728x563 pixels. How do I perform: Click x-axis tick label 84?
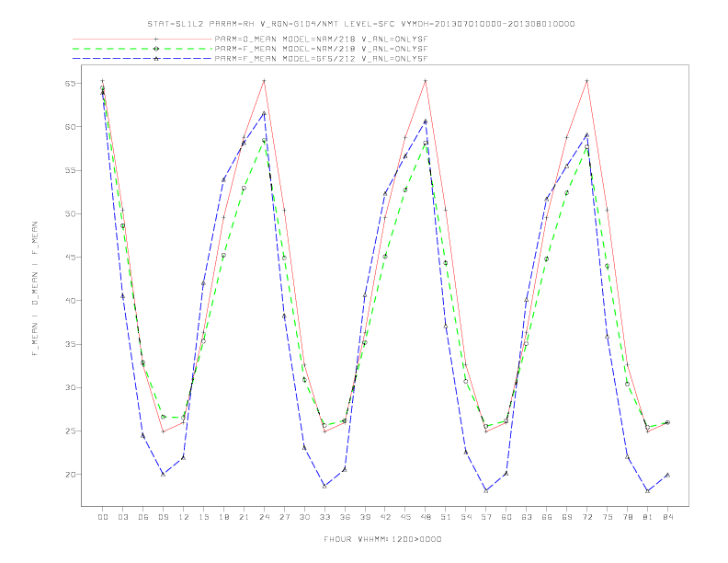coord(667,517)
